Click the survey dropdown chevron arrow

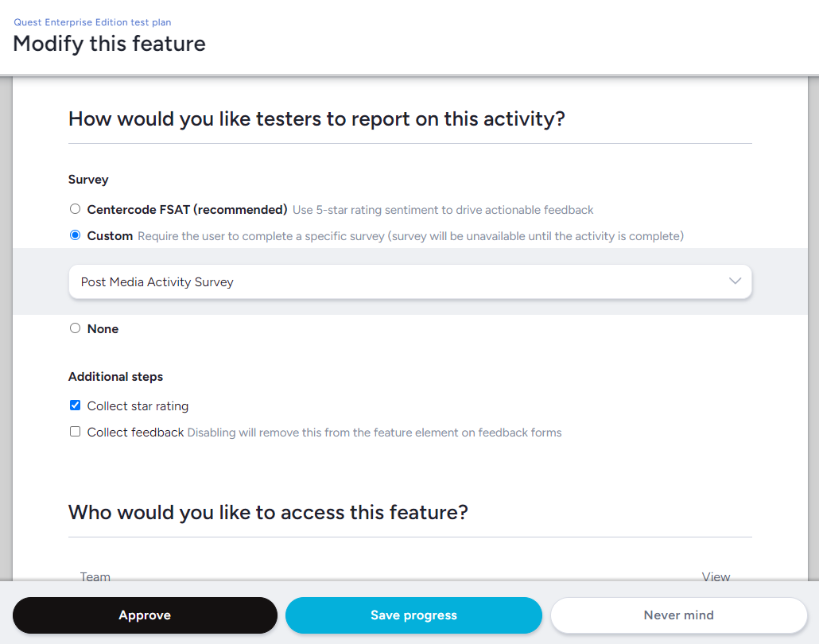[735, 281]
